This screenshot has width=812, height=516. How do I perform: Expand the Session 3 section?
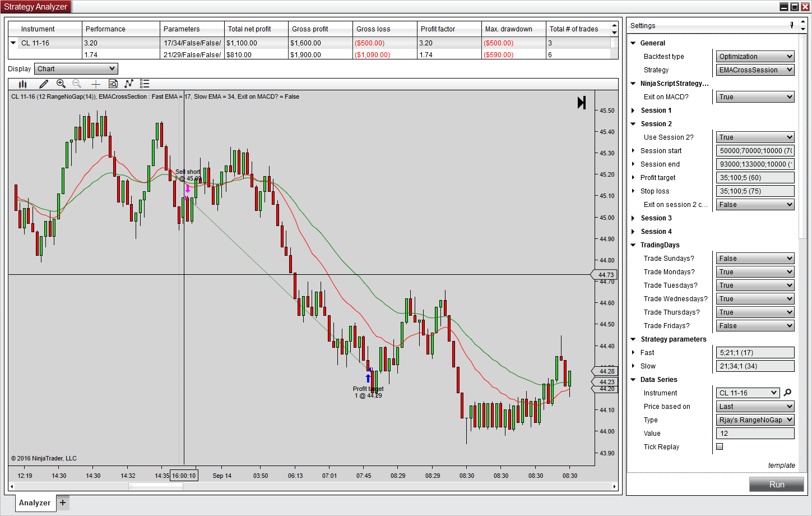[x=633, y=218]
